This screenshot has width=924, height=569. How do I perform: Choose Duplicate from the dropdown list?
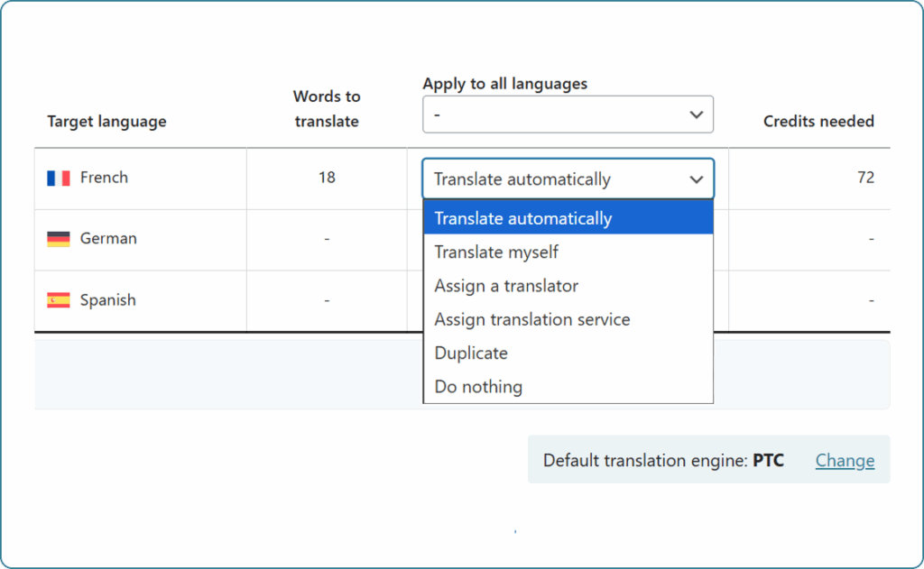471,353
